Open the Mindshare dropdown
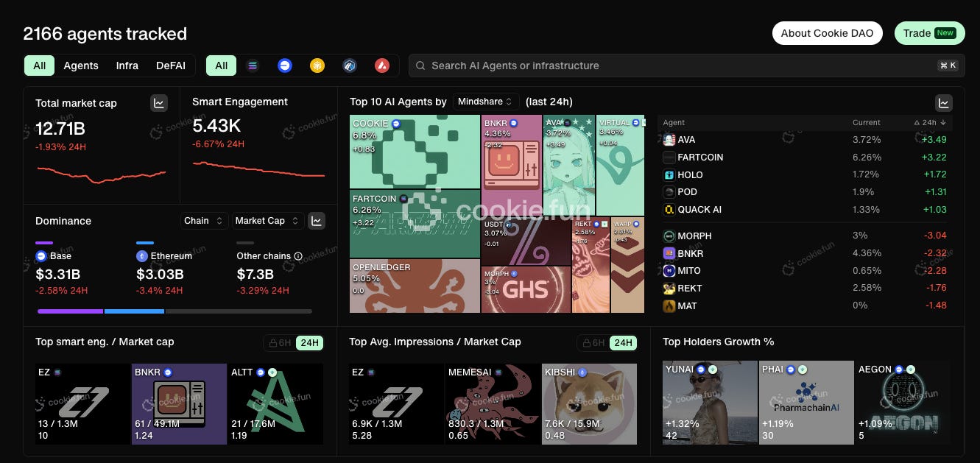 486,102
